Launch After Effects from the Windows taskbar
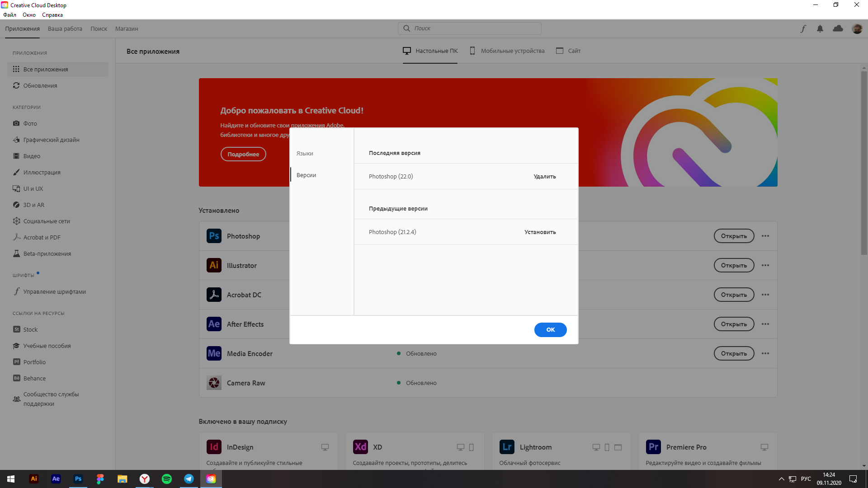The width and height of the screenshot is (868, 488). coord(56,479)
